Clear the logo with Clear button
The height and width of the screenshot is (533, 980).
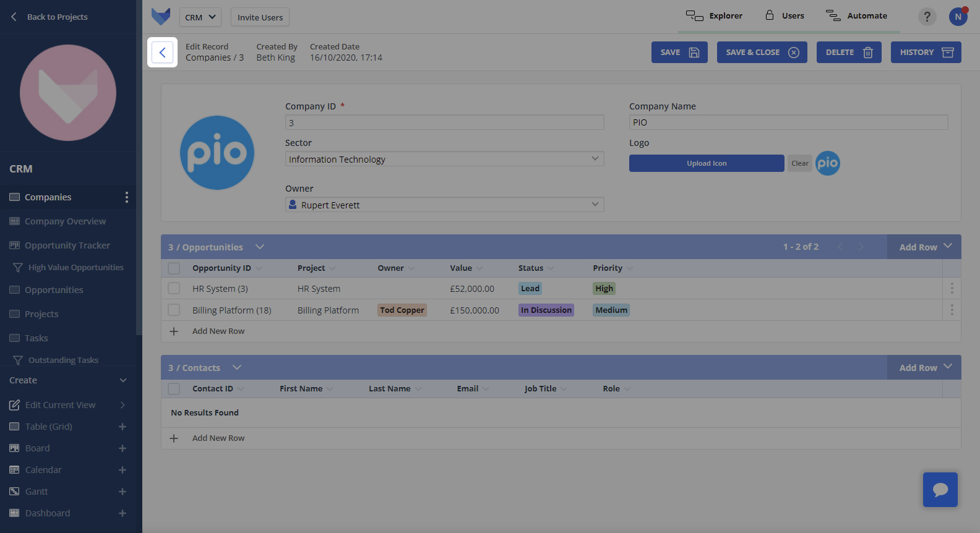[x=800, y=163]
